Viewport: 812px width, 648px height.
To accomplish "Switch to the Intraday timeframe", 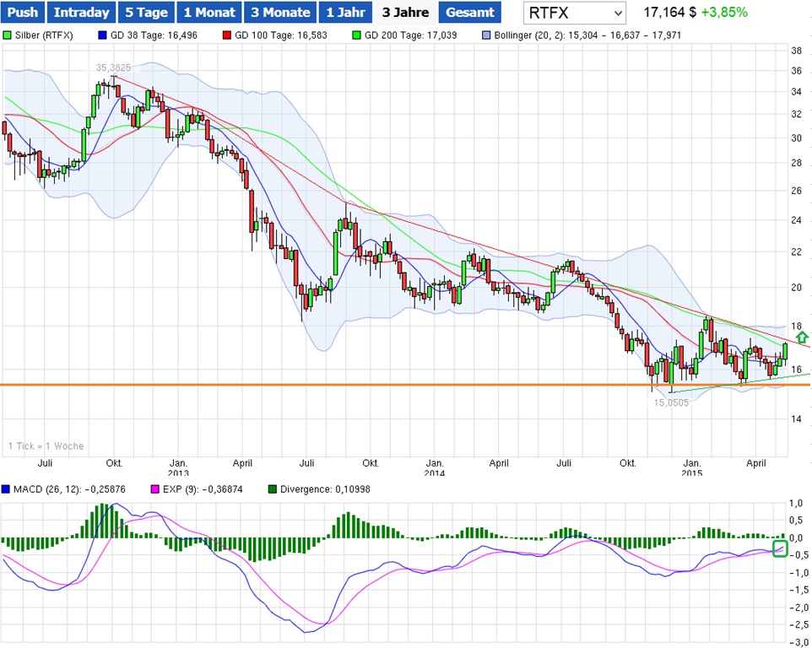I will click(x=81, y=13).
